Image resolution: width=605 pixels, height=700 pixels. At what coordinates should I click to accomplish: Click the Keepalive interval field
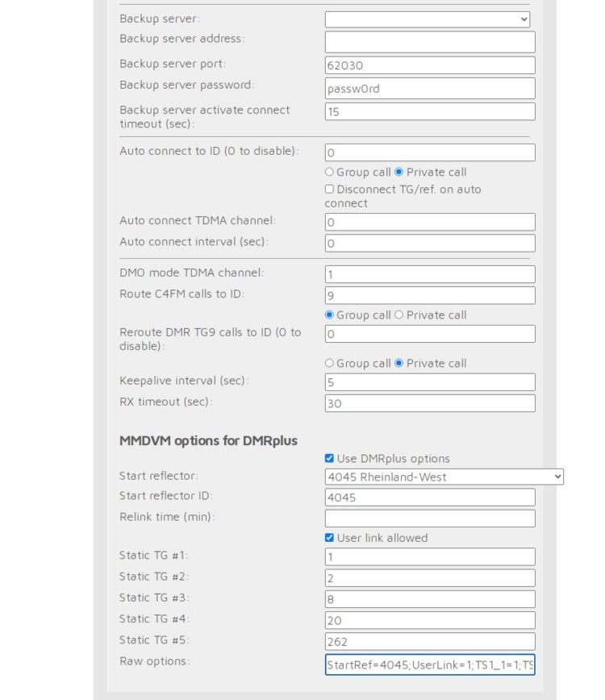coord(429,380)
